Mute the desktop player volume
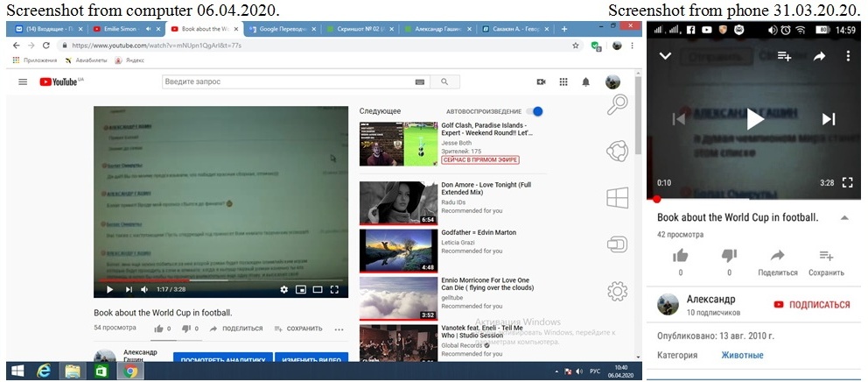 click(144, 289)
